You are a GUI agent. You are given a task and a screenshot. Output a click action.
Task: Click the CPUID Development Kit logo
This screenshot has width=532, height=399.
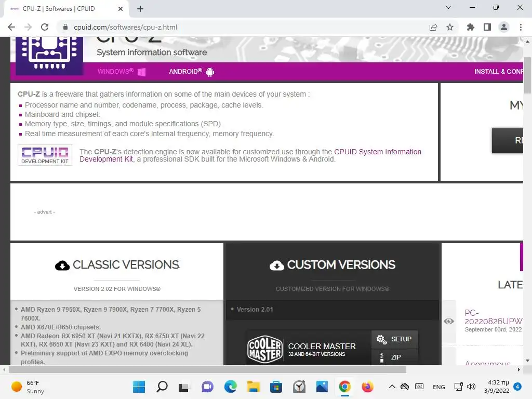pos(45,155)
